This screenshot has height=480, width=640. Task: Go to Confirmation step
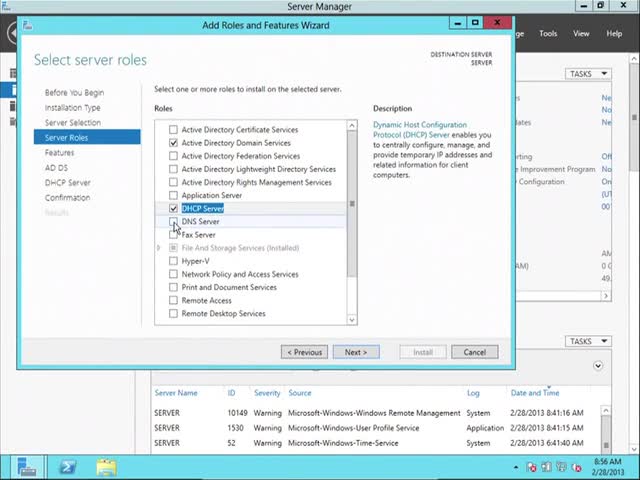67,198
